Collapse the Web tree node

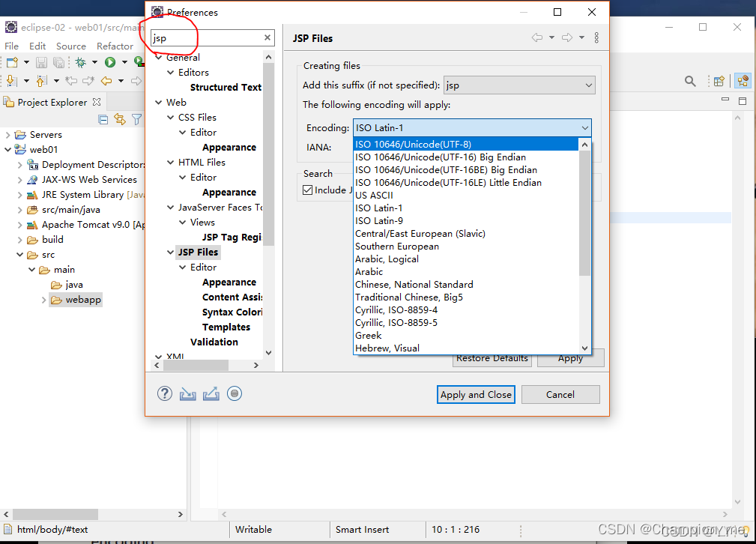point(159,102)
